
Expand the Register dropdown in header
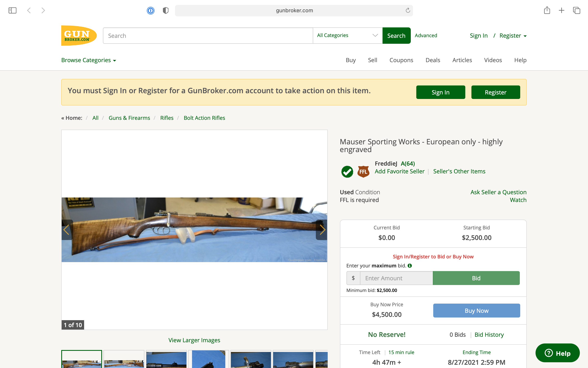click(x=513, y=36)
